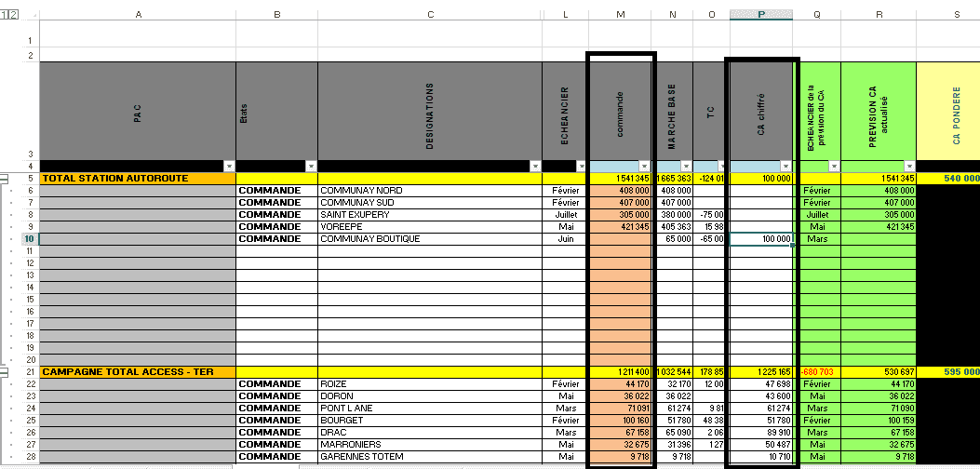Select the BOURGET designation cell
Image resolution: width=980 pixels, height=469 pixels.
point(430,421)
